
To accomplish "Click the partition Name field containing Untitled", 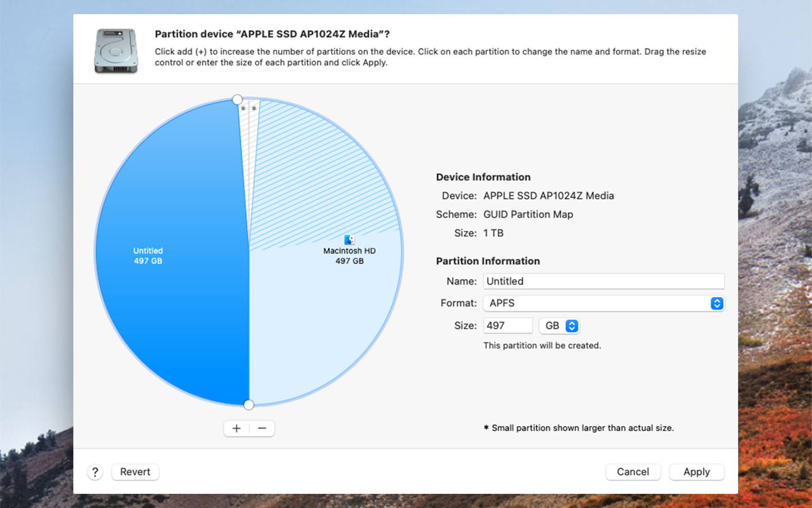I will [603, 281].
